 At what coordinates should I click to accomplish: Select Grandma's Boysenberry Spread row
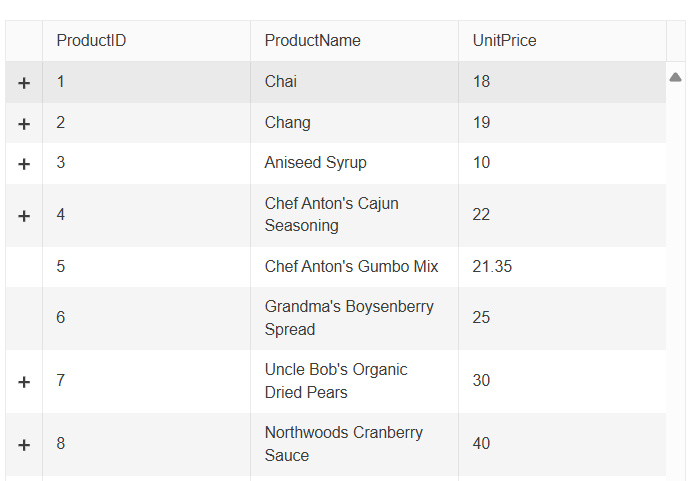pos(349,318)
